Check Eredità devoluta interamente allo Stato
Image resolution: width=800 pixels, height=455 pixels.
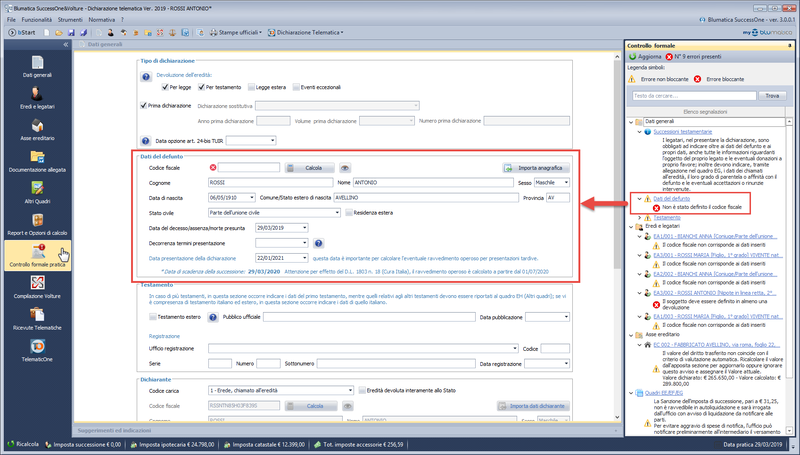tap(362, 390)
